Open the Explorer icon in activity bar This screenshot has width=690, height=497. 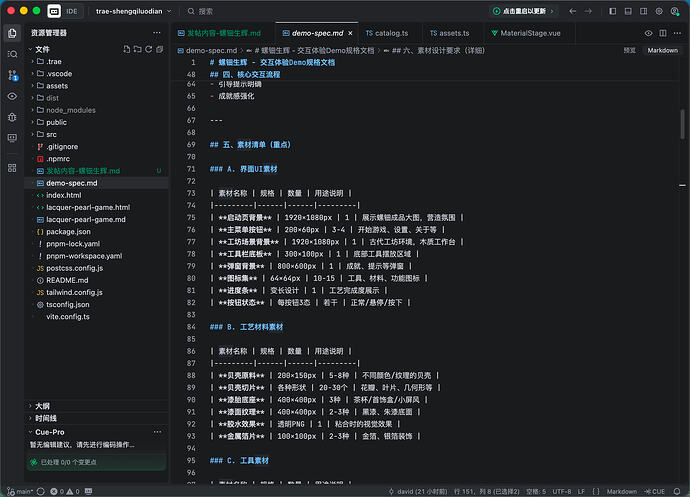(12, 33)
